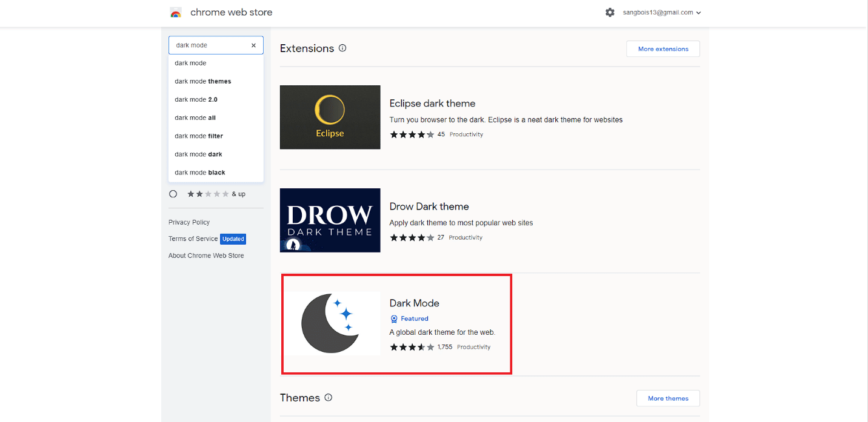Open settings via the gear icon

[x=610, y=12]
